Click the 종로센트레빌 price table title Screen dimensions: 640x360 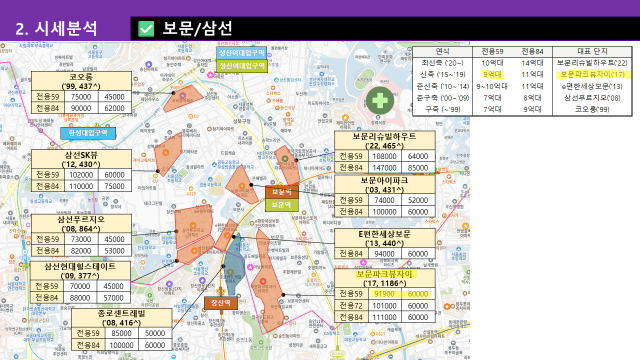click(x=122, y=318)
